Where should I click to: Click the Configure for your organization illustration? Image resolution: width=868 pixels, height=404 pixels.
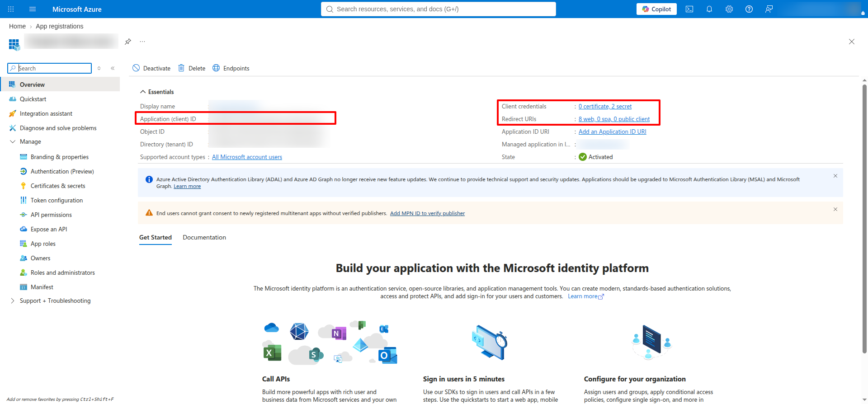tap(651, 343)
